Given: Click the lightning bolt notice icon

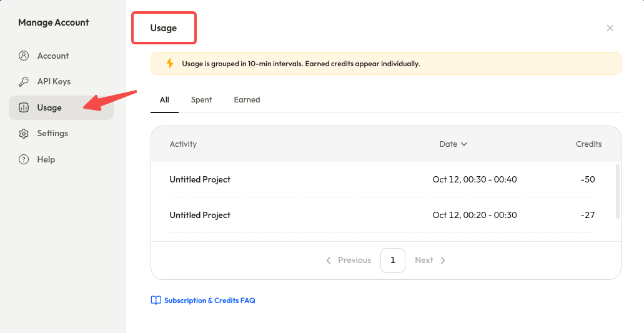Looking at the screenshot, I should point(170,63).
